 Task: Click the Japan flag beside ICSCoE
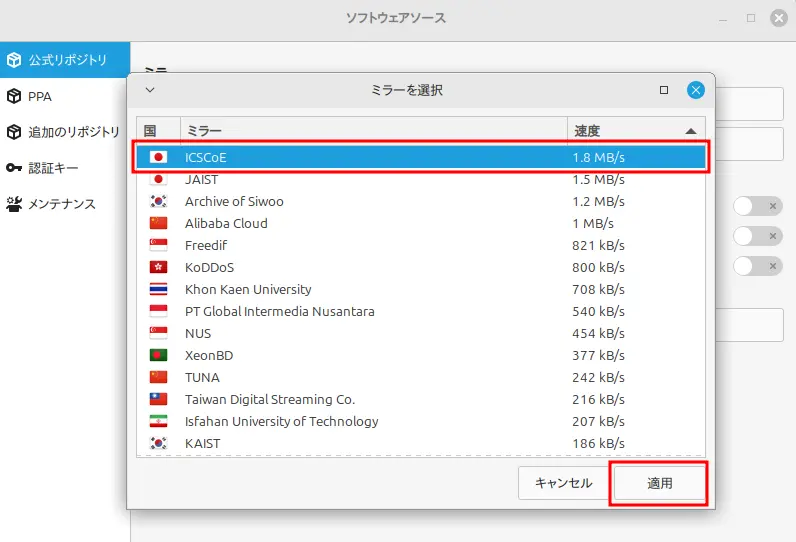(158, 157)
